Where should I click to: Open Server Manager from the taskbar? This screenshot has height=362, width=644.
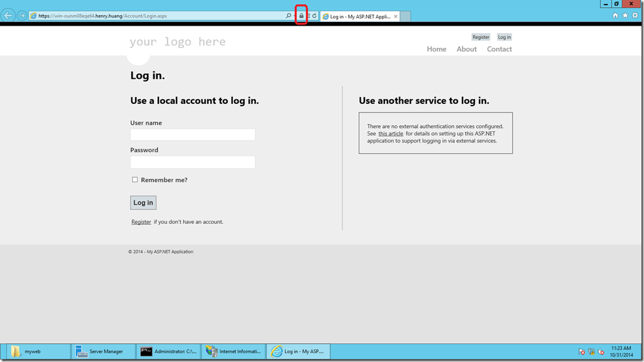point(103,351)
